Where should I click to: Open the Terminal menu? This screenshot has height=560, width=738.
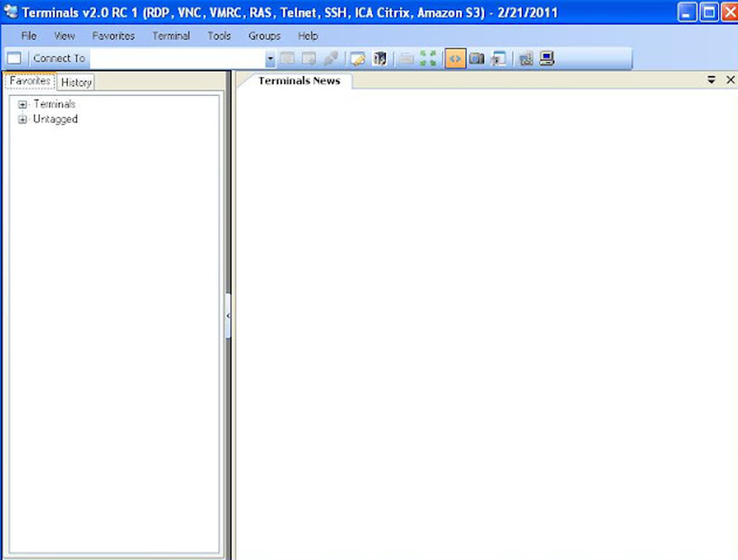[x=171, y=35]
